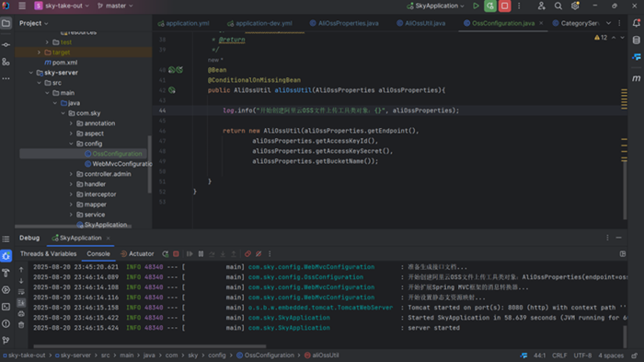Switch to application-dev.yml tab
The width and height of the screenshot is (644, 362).
[260, 23]
